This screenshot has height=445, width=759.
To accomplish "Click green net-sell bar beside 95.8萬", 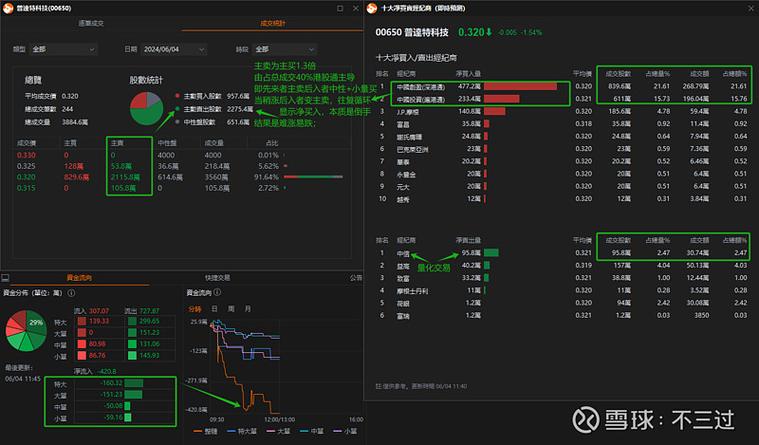I will click(491, 252).
